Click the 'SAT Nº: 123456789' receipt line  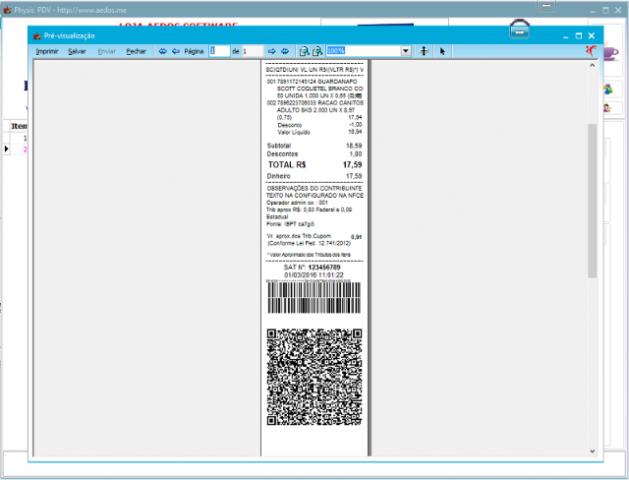[x=312, y=267]
